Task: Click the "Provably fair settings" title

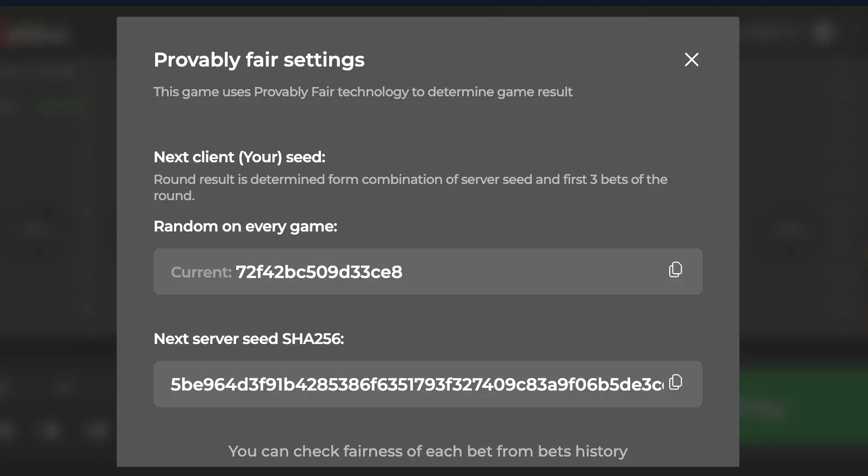Action: pyautogui.click(x=259, y=60)
